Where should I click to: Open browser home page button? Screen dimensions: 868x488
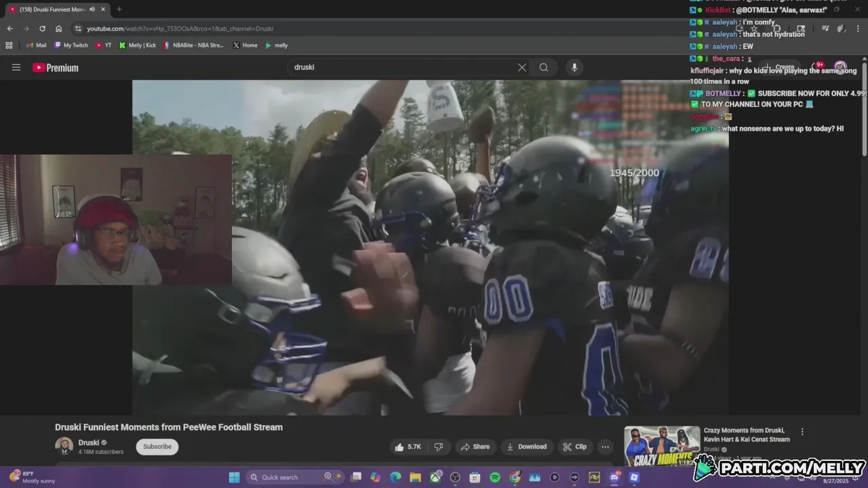[59, 28]
